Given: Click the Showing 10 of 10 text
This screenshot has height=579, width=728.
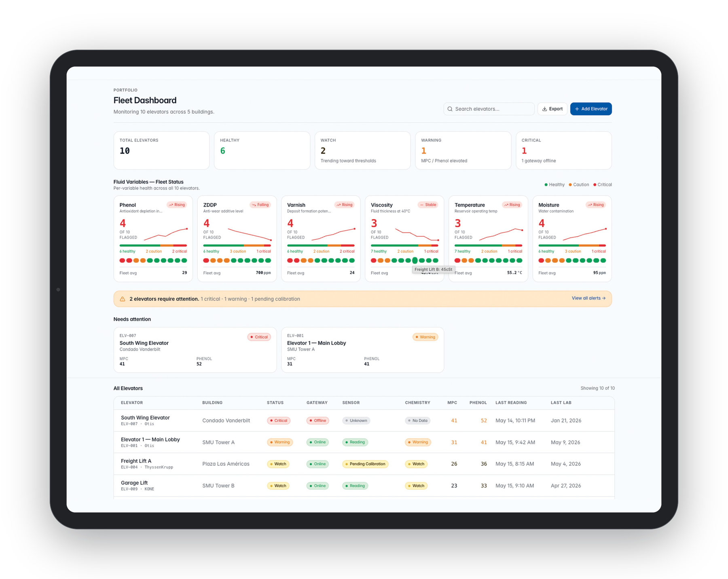Looking at the screenshot, I should [597, 388].
